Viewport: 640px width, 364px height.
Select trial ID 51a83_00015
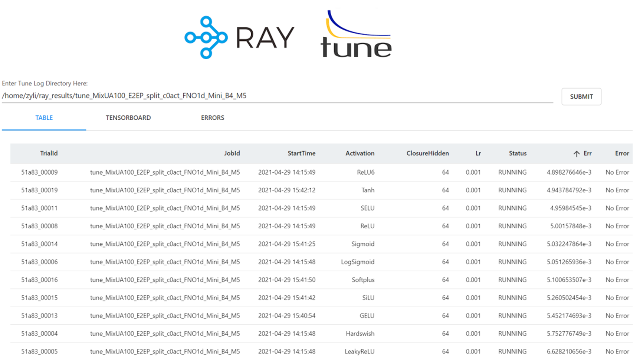tap(39, 298)
